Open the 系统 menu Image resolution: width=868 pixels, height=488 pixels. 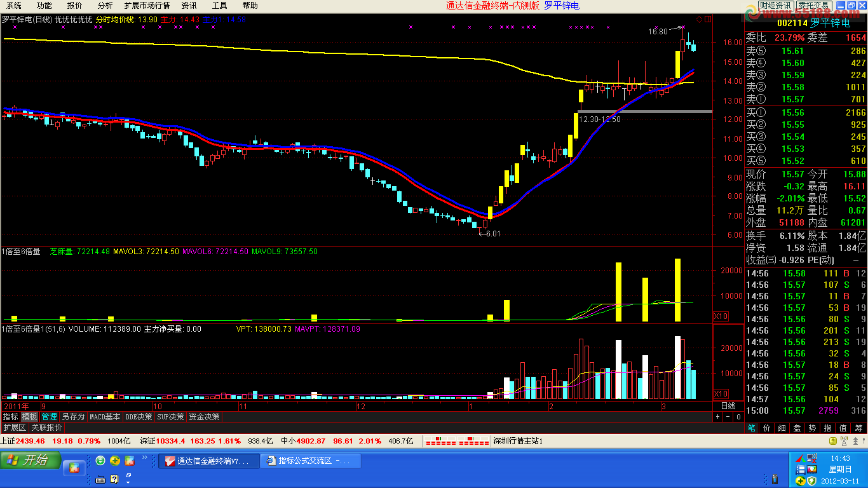coord(14,5)
